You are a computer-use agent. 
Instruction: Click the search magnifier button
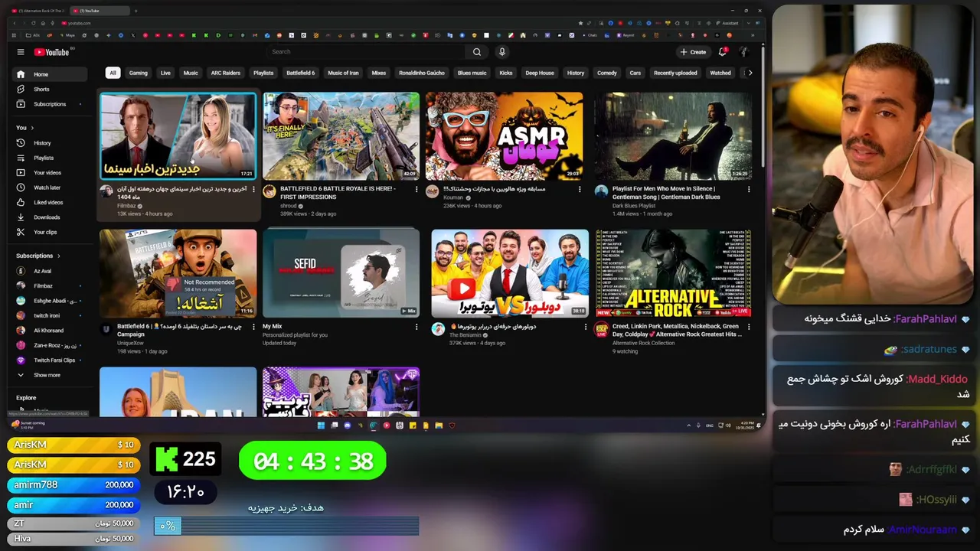(x=477, y=52)
